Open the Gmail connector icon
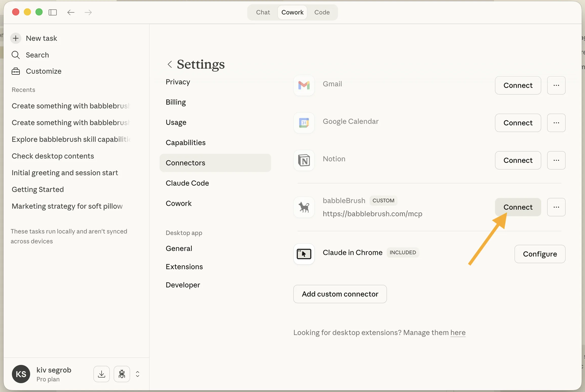 coord(304,86)
